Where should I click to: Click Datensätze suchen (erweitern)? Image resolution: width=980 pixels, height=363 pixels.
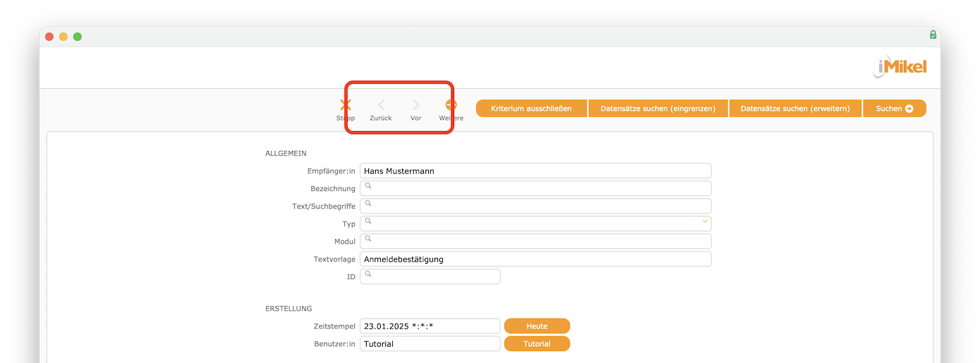point(796,109)
